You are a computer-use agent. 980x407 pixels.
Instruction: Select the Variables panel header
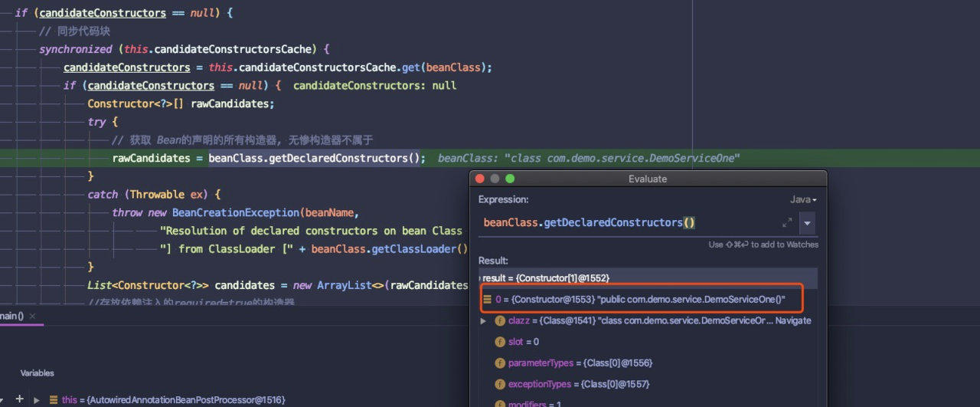click(x=38, y=373)
